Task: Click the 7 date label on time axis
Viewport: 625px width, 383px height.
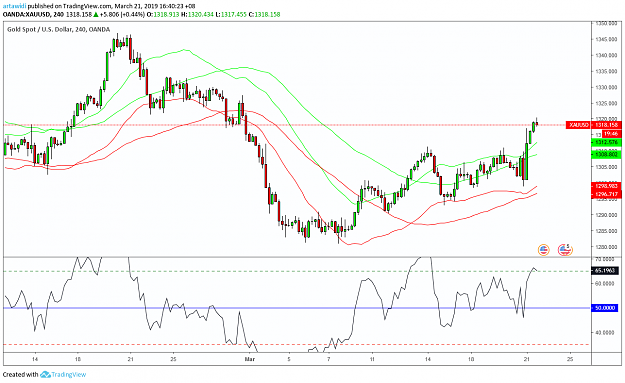Action: coord(329,359)
